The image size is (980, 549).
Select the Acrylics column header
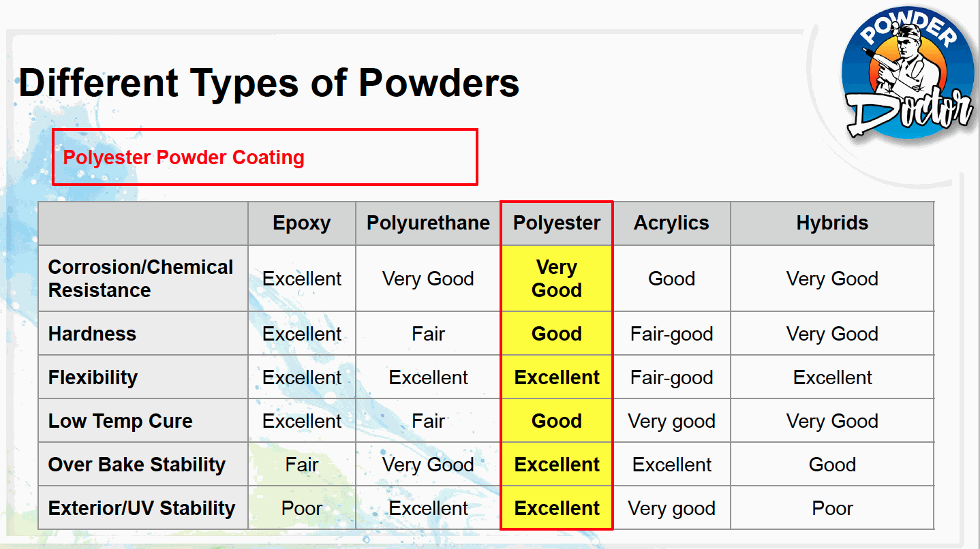[671, 223]
